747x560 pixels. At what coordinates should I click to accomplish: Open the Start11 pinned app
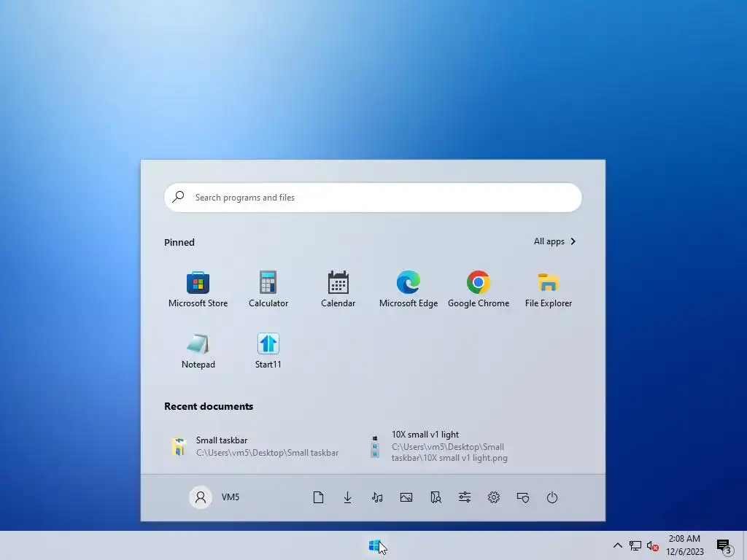point(268,351)
